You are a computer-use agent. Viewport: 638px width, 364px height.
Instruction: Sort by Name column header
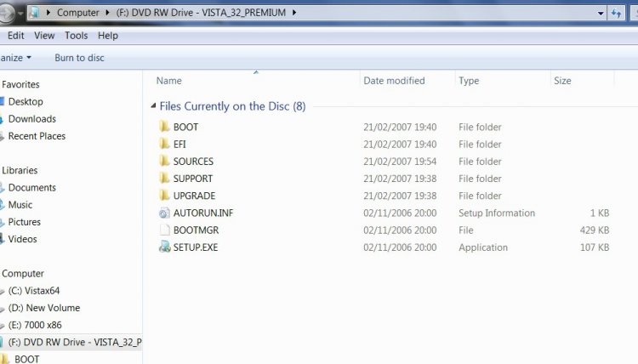[x=169, y=81]
